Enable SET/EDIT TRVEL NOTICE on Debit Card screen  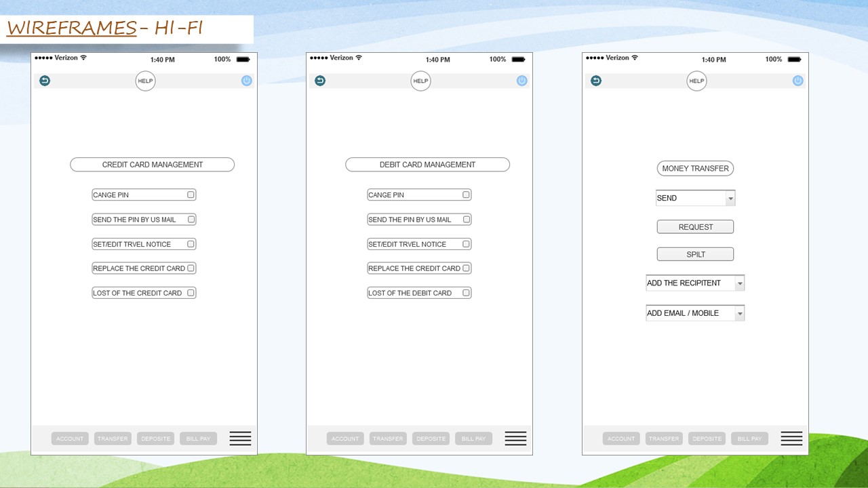click(466, 244)
